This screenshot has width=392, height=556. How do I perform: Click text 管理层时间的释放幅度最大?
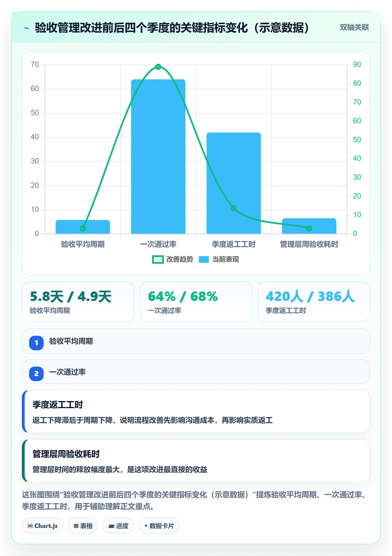pos(76,470)
